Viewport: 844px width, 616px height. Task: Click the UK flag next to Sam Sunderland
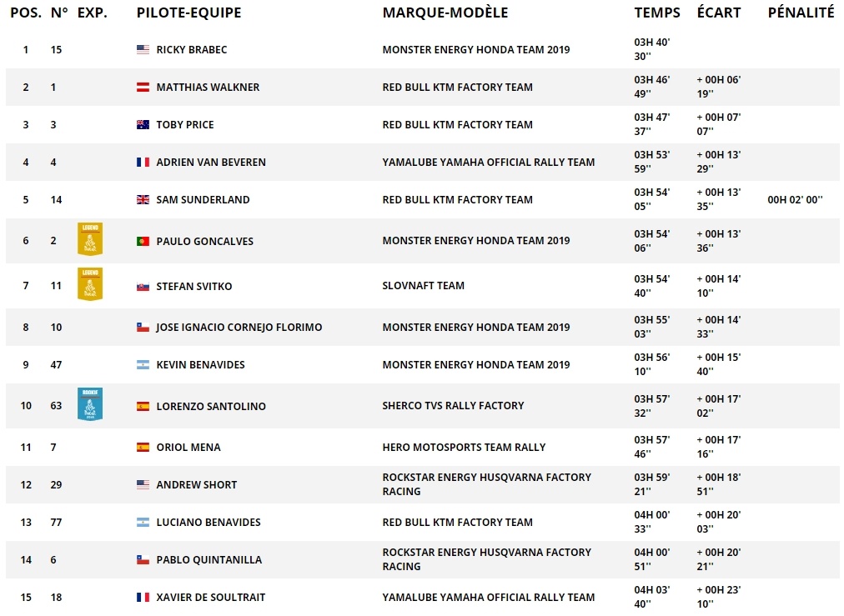(143, 199)
